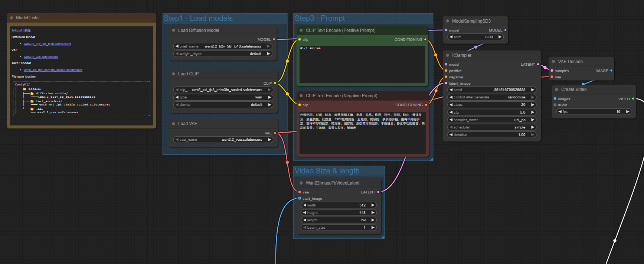This screenshot has height=264, width=644.
Task: Open the vae_name dropdown
Action: [x=223, y=140]
